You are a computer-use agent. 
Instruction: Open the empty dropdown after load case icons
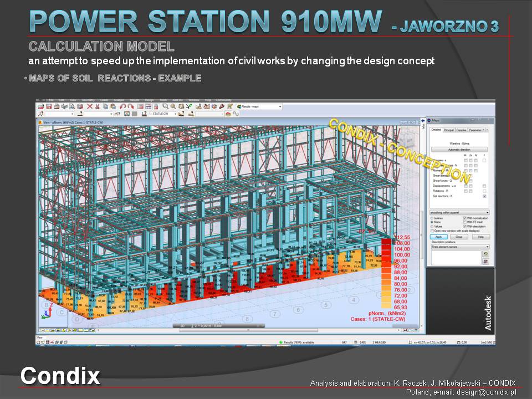(209, 114)
